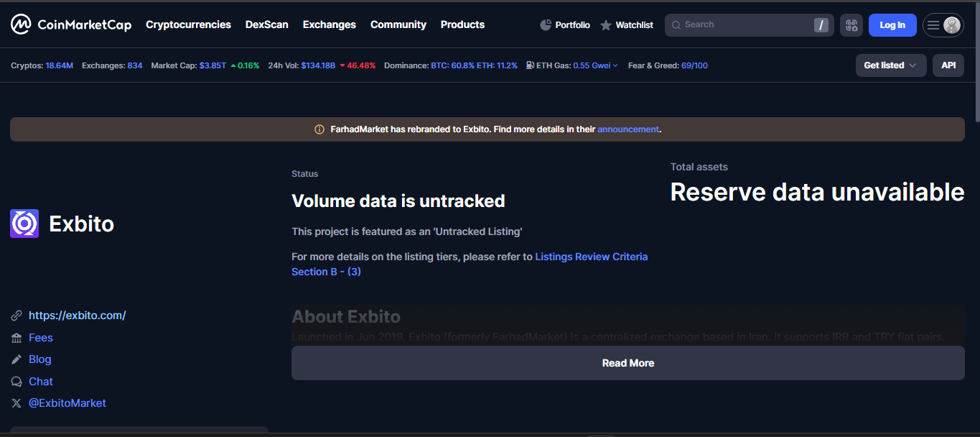Open the Chat link
Viewport: 980px width, 437px height.
pos(41,382)
